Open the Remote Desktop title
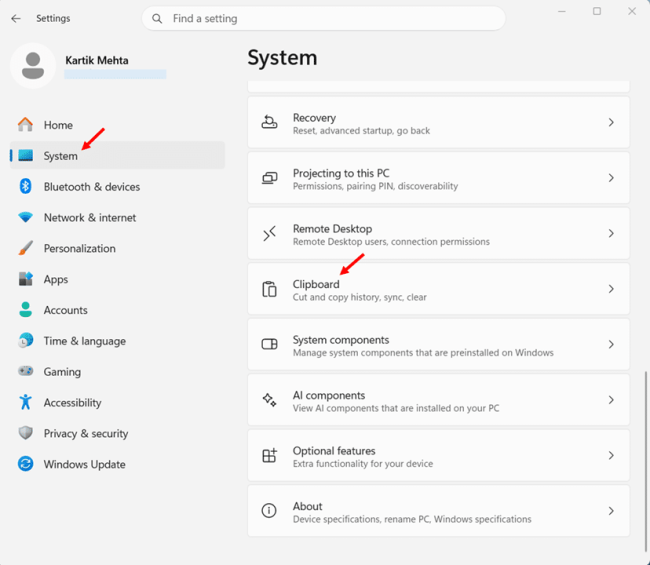This screenshot has height=565, width=650. [x=332, y=228]
